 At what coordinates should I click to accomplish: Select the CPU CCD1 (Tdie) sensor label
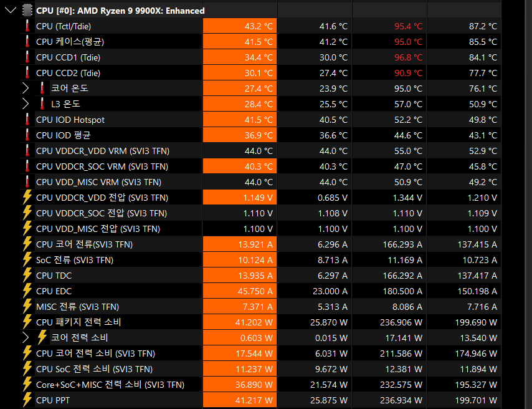pyautogui.click(x=68, y=57)
